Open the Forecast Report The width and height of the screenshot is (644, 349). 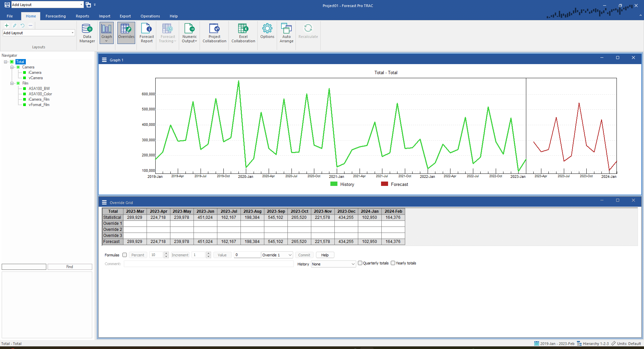tap(147, 33)
